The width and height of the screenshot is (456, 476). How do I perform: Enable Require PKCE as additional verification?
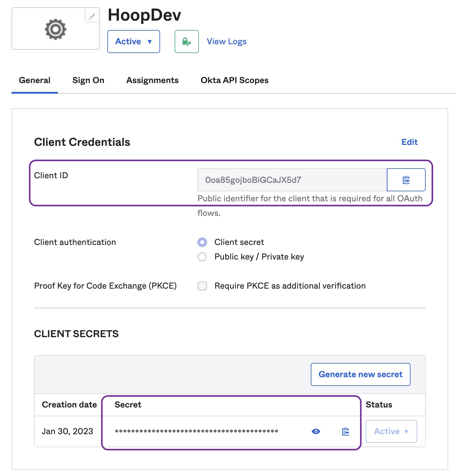tap(202, 286)
